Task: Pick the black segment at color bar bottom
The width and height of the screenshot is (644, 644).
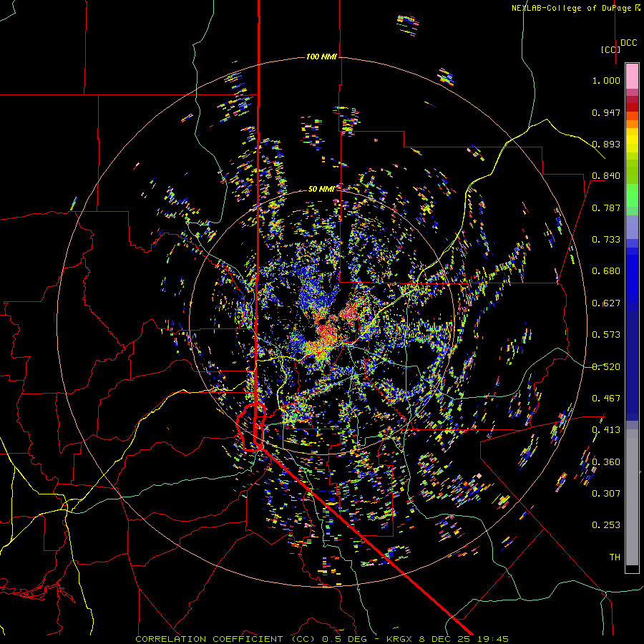Action: pyautogui.click(x=632, y=568)
